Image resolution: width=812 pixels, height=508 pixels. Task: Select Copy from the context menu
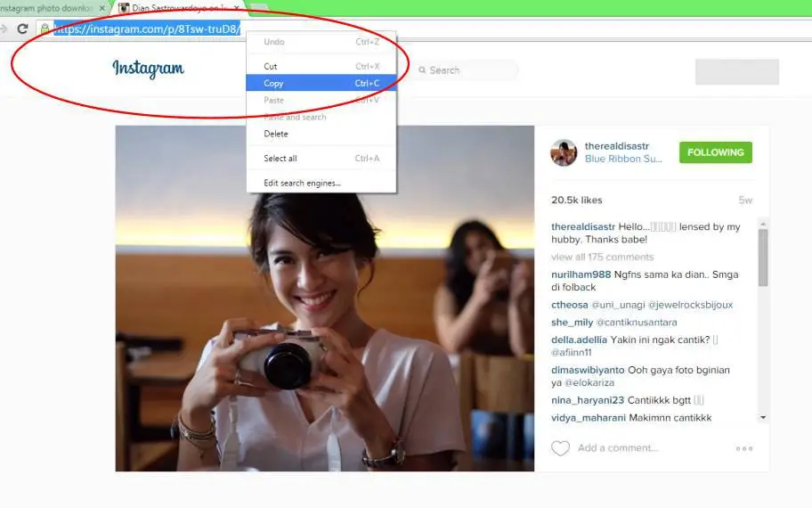[x=274, y=84]
